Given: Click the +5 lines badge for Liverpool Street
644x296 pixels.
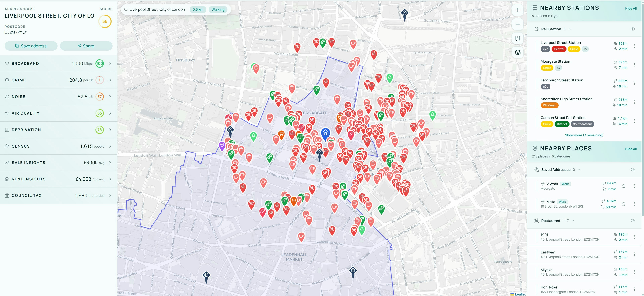Looking at the screenshot, I should [585, 49].
